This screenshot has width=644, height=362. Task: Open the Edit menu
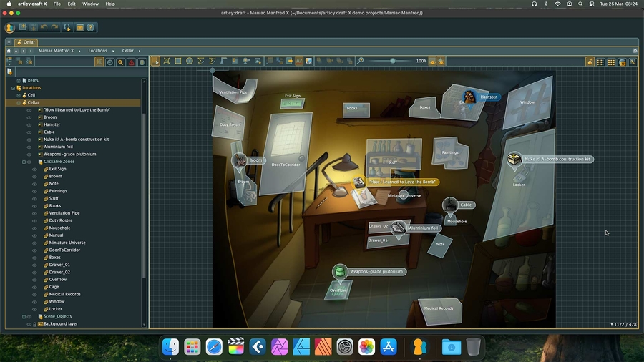(x=72, y=4)
